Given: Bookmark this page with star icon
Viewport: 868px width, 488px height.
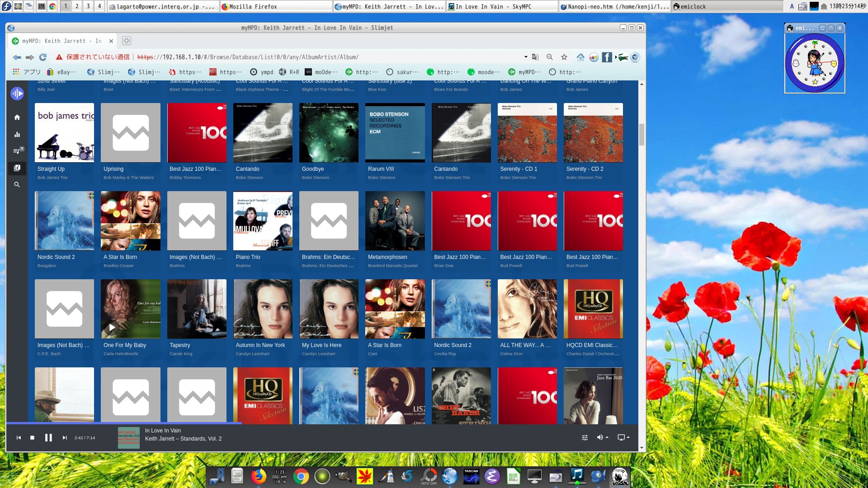Looking at the screenshot, I should coord(564,57).
